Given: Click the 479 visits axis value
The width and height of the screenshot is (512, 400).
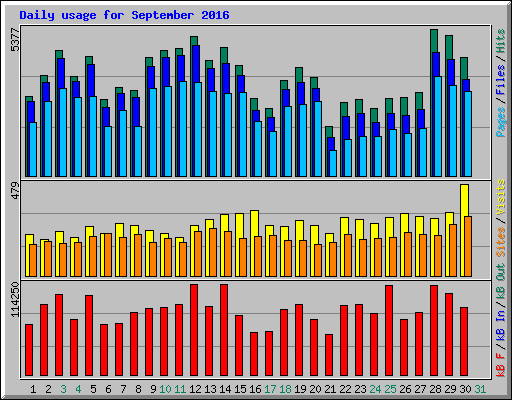Looking at the screenshot, I should pos(15,191).
